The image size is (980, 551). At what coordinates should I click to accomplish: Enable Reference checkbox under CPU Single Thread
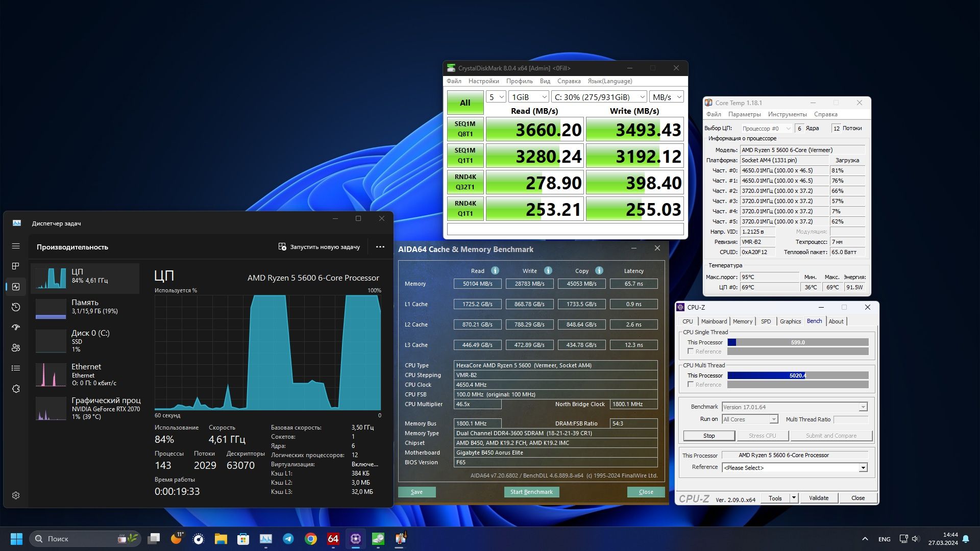tap(691, 352)
